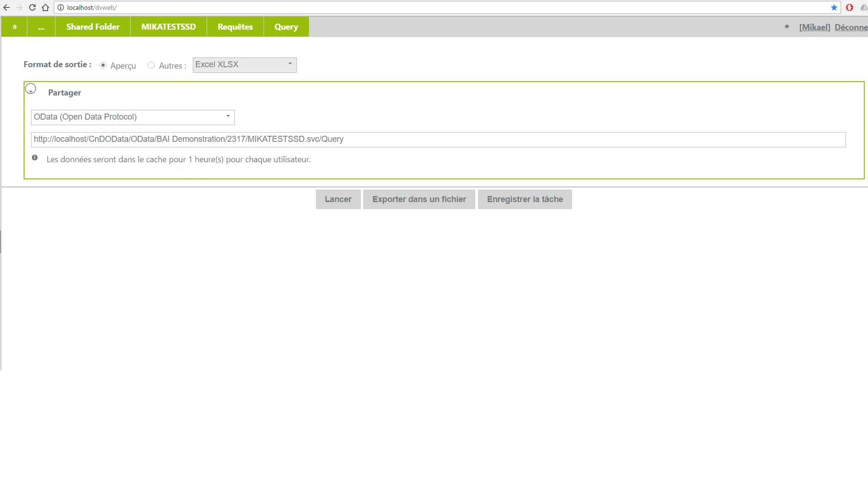This screenshot has height=482, width=868.
Task: Click the 'Format de sortie :' label
Action: (57, 64)
